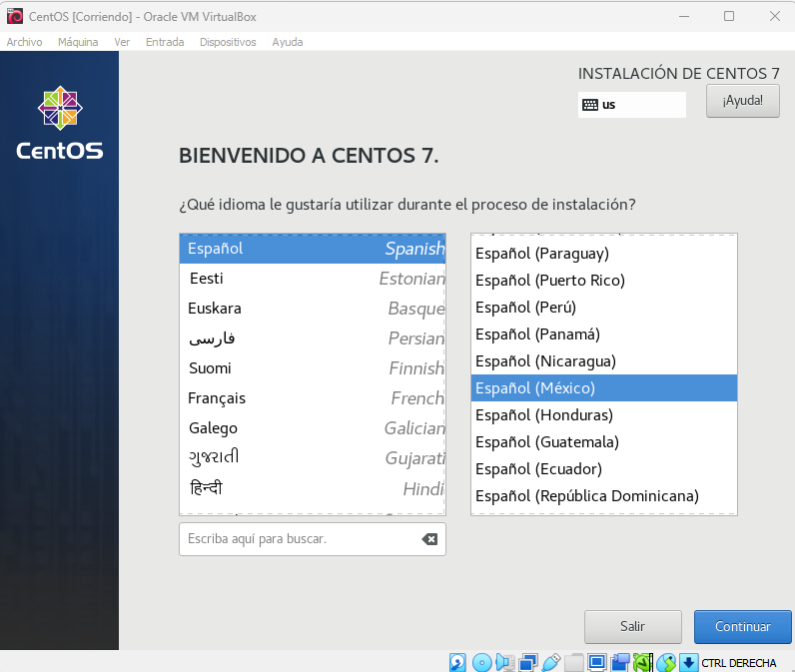
Task: Open the Entrada menu
Action: point(165,42)
